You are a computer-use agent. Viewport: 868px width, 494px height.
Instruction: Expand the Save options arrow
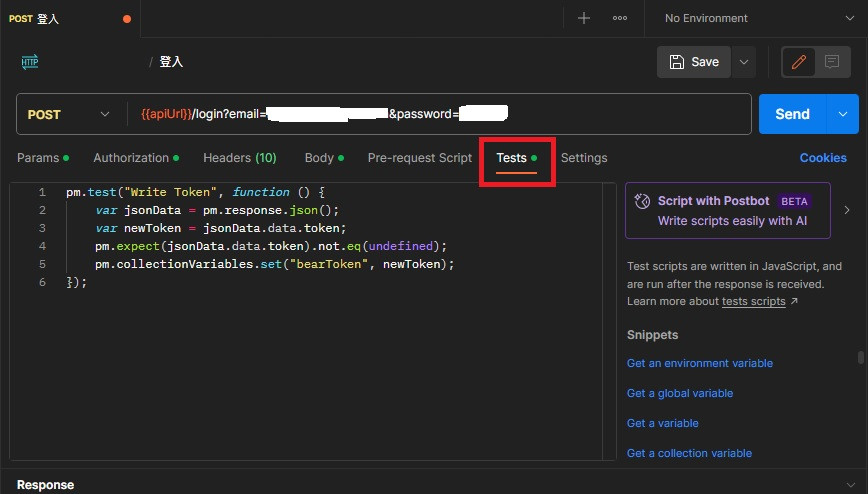coord(744,62)
